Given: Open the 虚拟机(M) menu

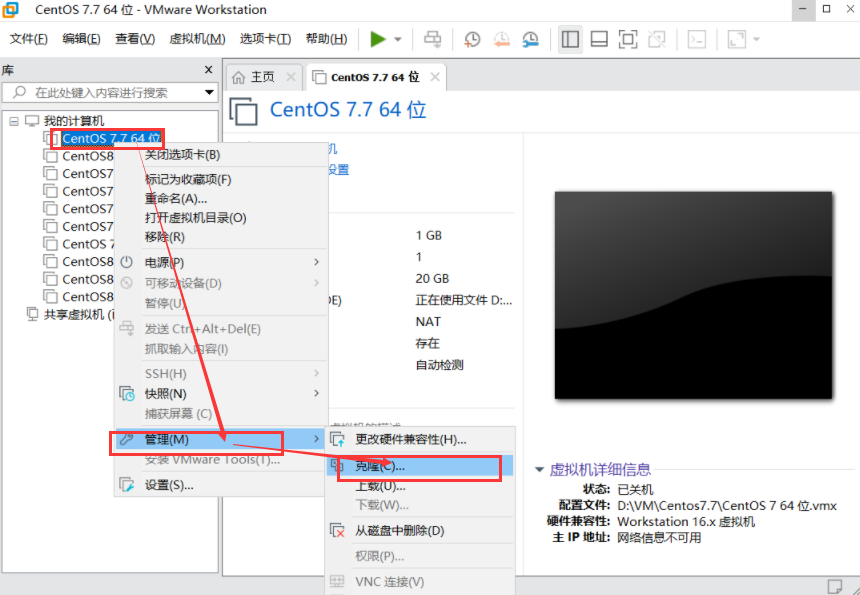Looking at the screenshot, I should point(197,39).
